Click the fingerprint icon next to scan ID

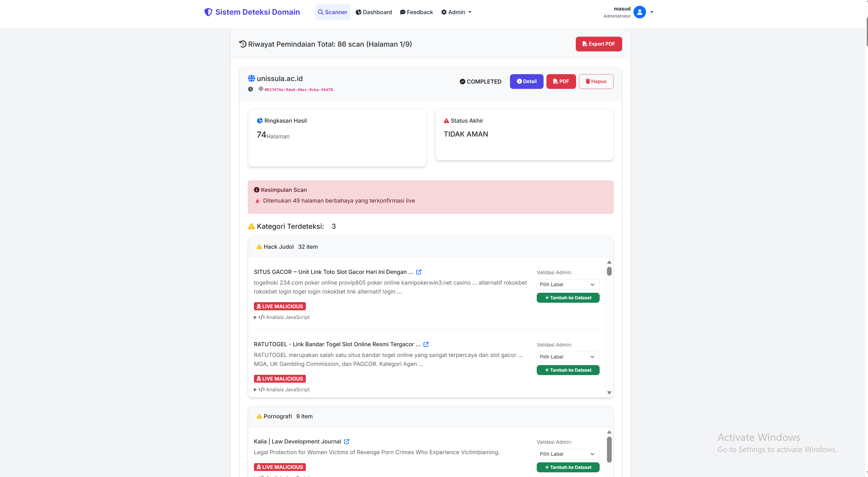click(261, 89)
